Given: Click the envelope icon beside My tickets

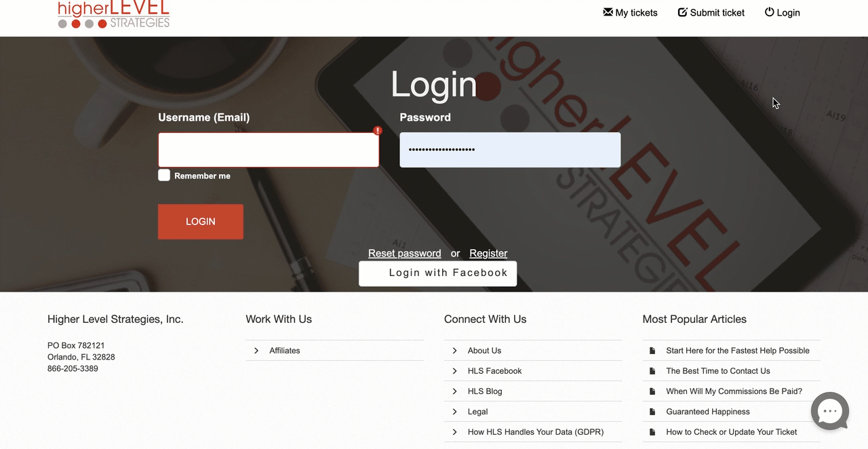Looking at the screenshot, I should point(608,12).
